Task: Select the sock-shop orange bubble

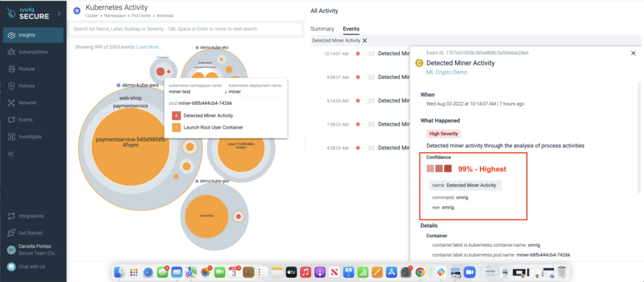Action: 206,215
